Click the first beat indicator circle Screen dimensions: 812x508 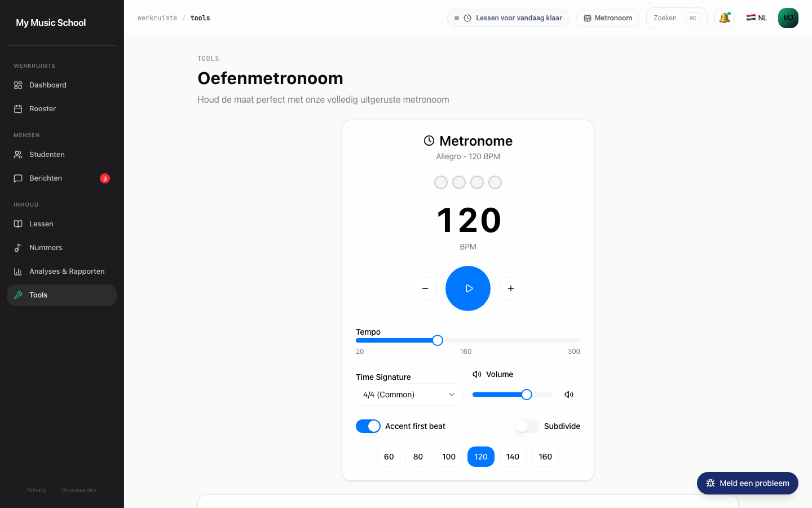pyautogui.click(x=441, y=182)
